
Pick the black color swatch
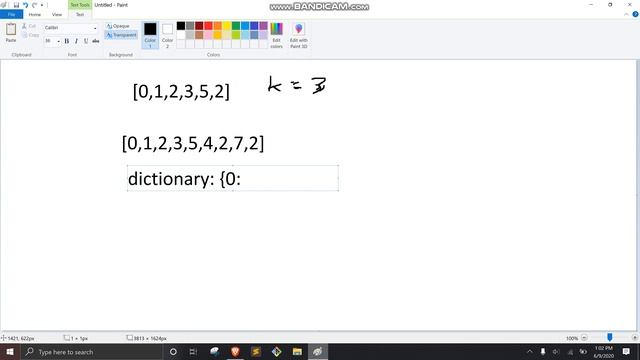[181, 26]
